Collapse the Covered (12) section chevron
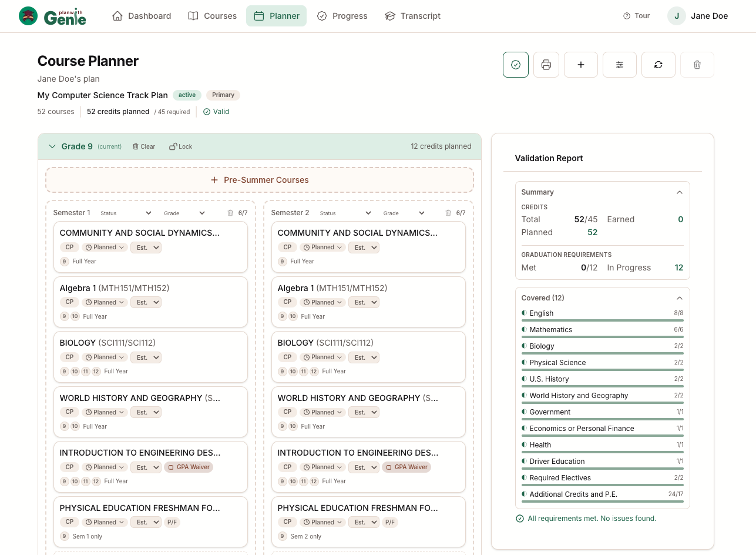 coord(680,298)
